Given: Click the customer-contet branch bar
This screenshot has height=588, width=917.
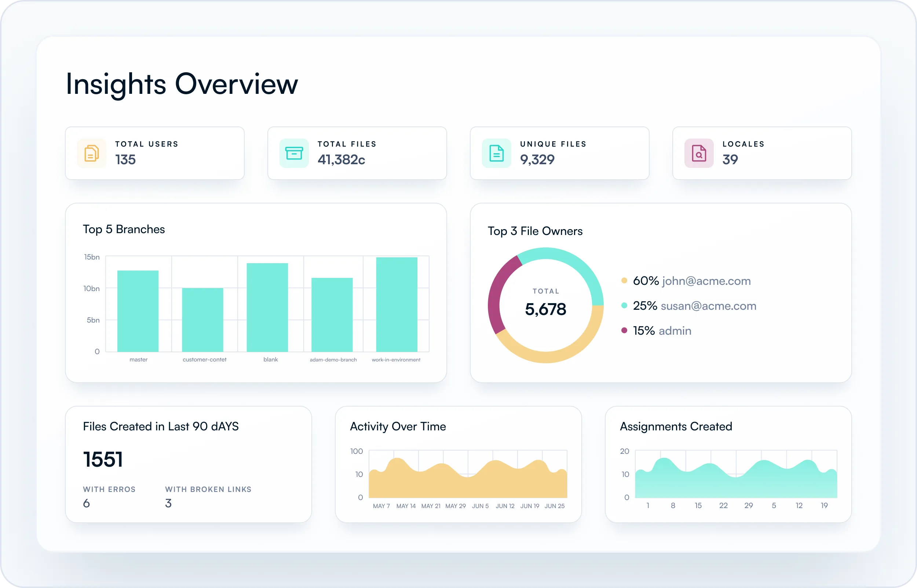Looking at the screenshot, I should pyautogui.click(x=202, y=320).
